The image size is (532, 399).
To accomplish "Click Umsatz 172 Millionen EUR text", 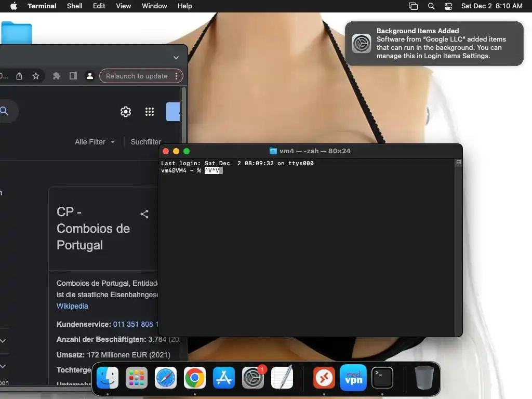I will click(113, 355).
